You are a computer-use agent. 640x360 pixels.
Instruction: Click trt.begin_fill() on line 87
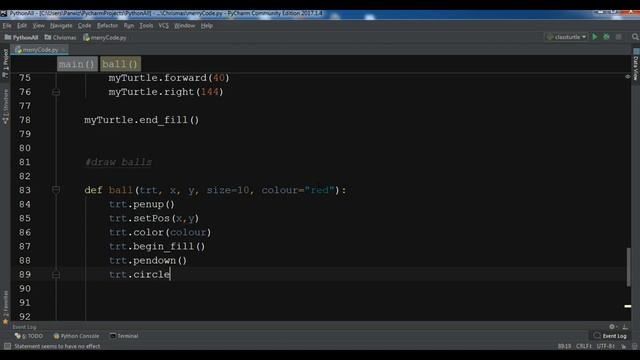click(157, 247)
